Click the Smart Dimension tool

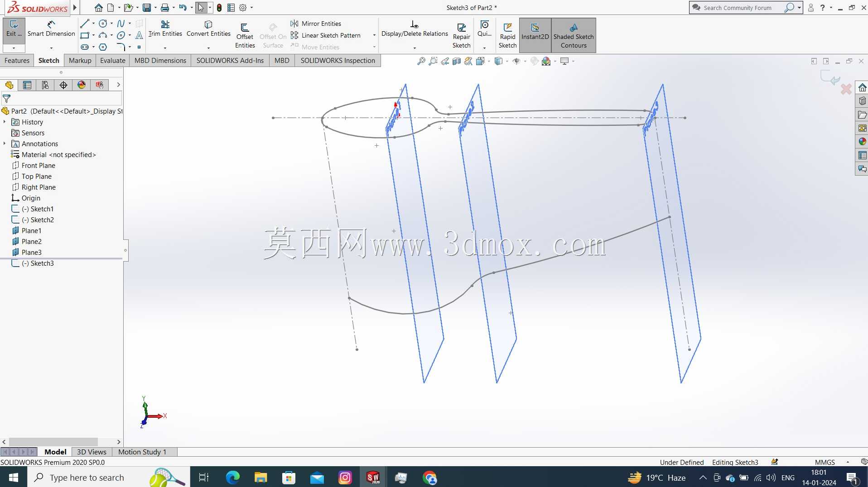pyautogui.click(x=51, y=29)
